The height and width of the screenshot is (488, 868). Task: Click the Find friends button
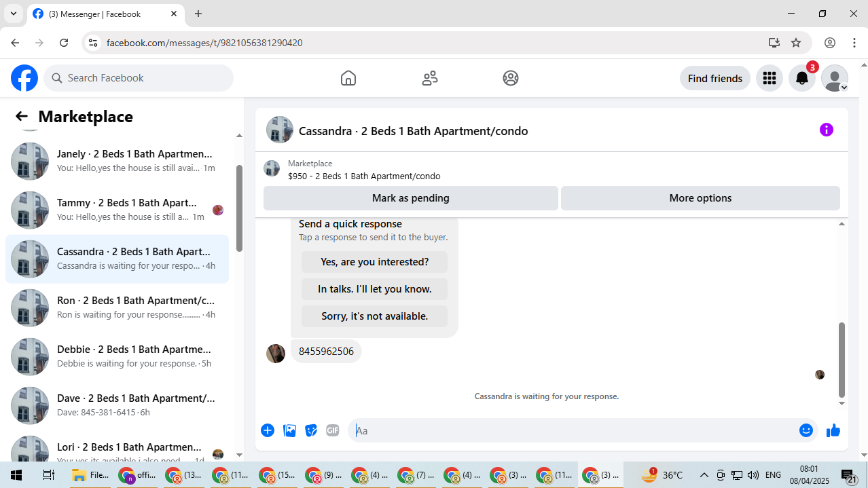[x=715, y=78]
